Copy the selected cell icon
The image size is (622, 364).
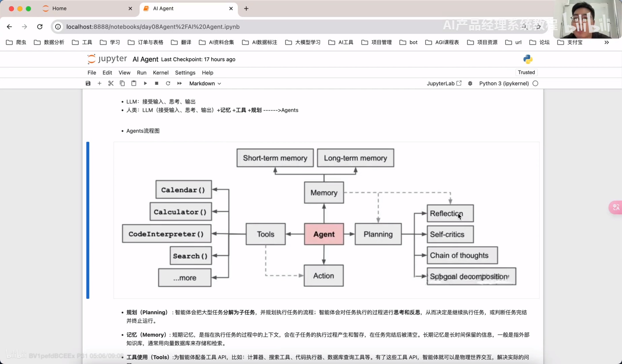click(122, 84)
